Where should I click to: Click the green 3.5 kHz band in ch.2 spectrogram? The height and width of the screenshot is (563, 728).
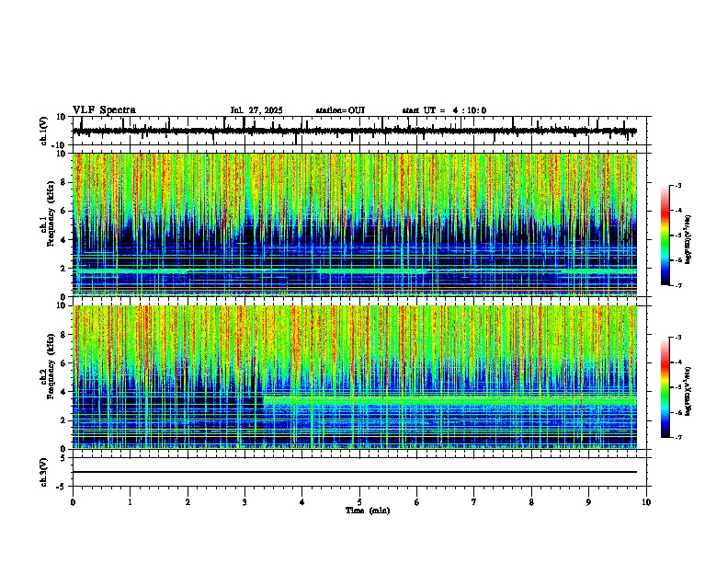click(x=449, y=399)
